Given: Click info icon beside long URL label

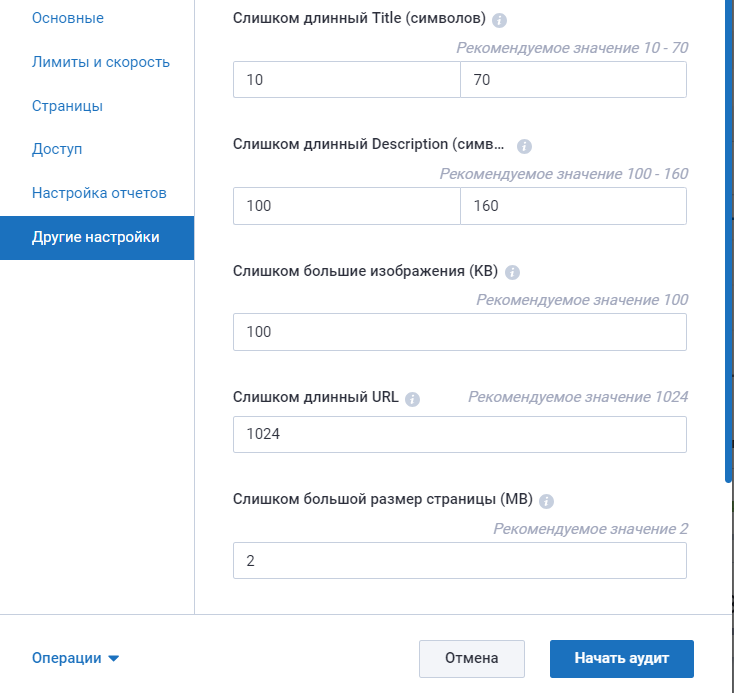Looking at the screenshot, I should point(412,399).
